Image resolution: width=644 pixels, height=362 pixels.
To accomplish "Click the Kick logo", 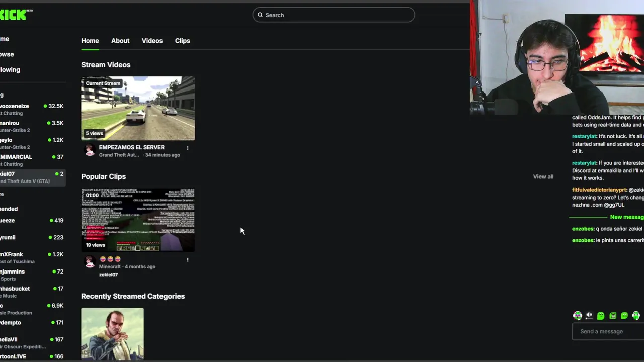I will (14, 15).
